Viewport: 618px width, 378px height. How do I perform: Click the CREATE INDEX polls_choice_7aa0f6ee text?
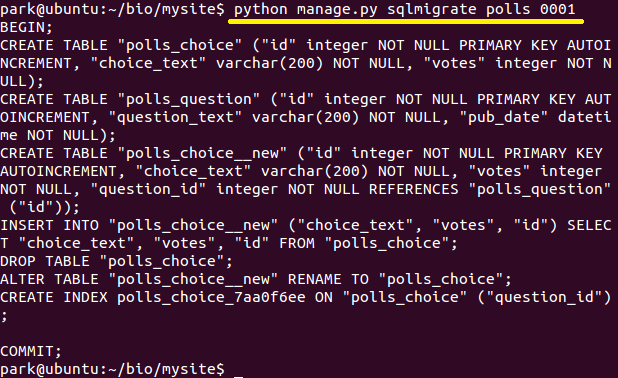coord(153,297)
